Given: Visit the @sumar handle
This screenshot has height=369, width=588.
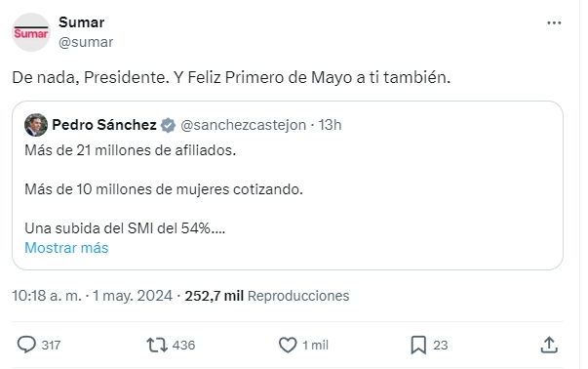Looking at the screenshot, I should tap(86, 42).
